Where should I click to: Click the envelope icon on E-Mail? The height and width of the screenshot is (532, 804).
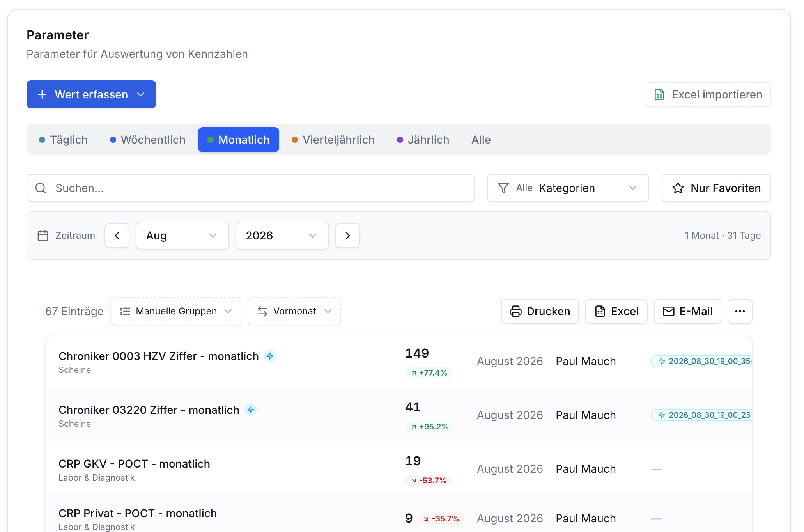(x=668, y=311)
